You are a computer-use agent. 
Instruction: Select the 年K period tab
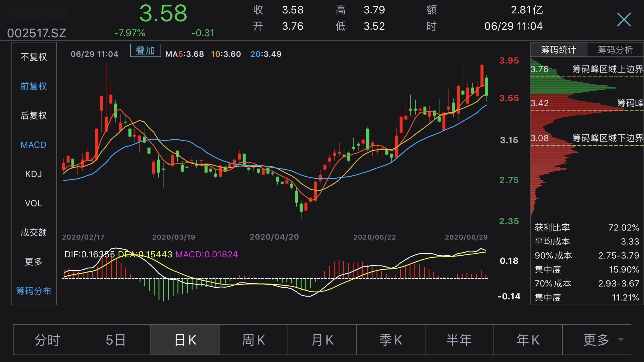point(528,340)
